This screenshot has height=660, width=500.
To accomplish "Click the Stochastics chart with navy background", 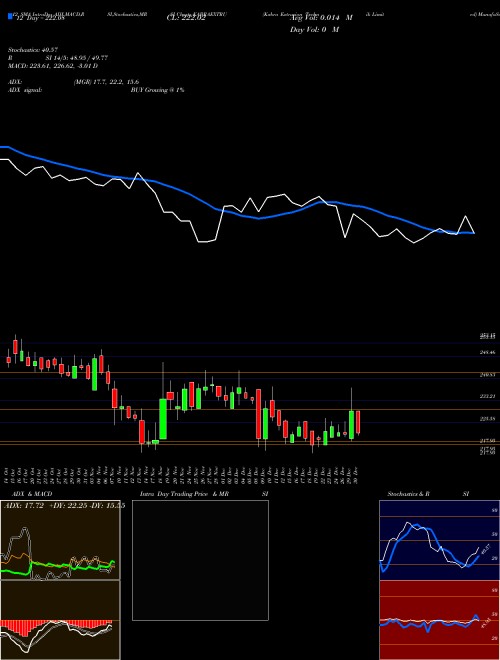I will pyautogui.click(x=439, y=540).
